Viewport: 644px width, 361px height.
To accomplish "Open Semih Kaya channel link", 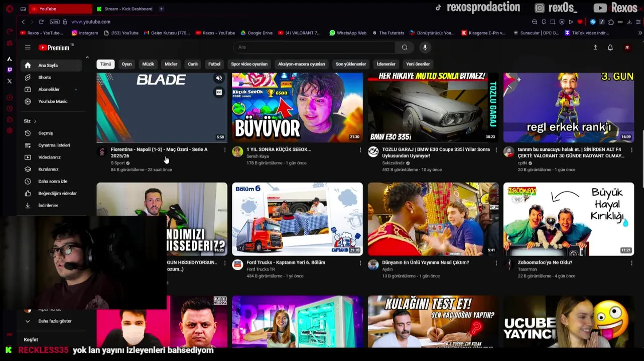I will coord(257,156).
